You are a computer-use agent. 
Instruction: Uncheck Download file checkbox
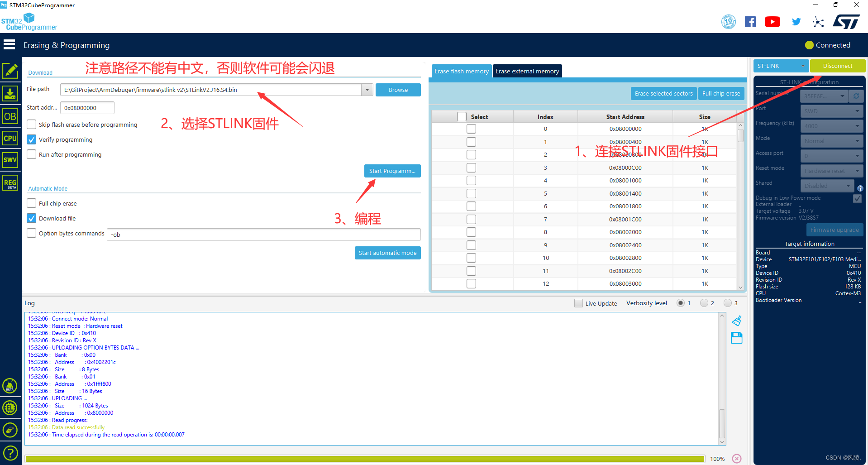point(31,218)
